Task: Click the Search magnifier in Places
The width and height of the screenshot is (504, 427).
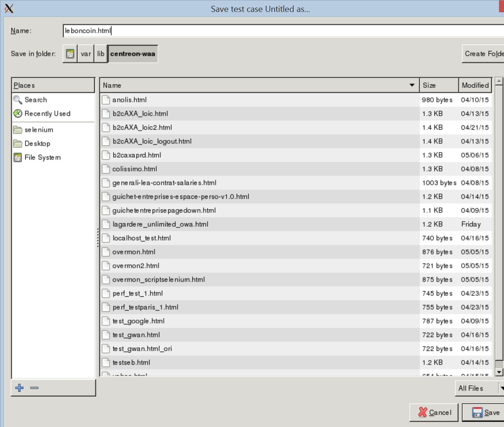Action: [18, 100]
